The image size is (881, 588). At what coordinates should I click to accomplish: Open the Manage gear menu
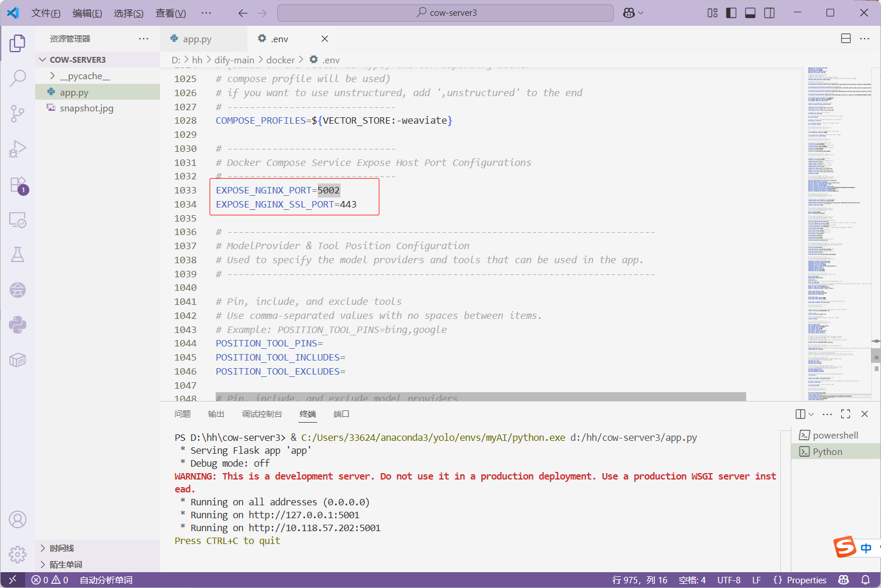(18, 554)
